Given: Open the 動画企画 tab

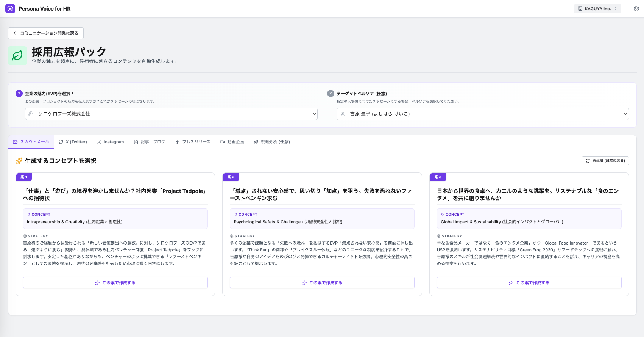Looking at the screenshot, I should pyautogui.click(x=232, y=142).
